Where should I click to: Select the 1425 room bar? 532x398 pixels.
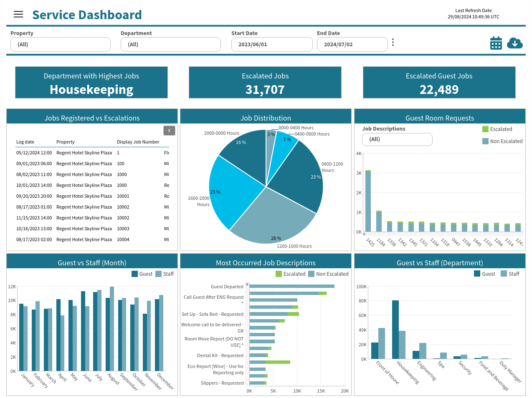tap(368, 201)
